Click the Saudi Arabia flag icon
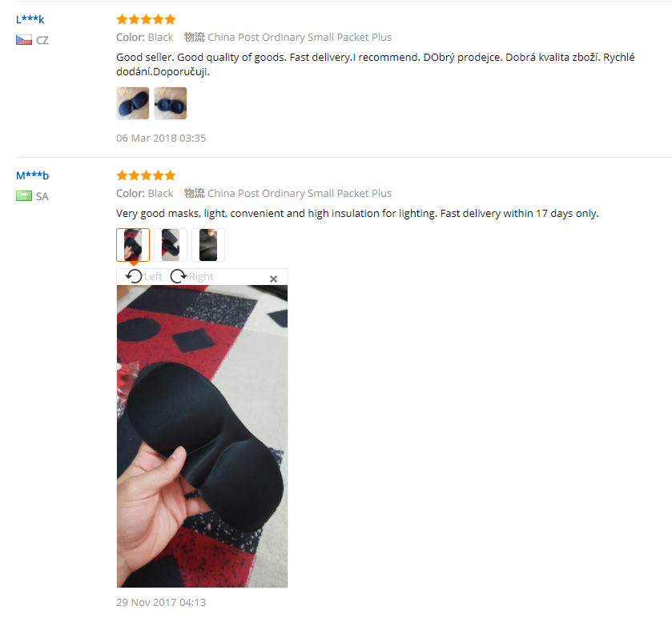Screen dimensions: 672x618 24,196
